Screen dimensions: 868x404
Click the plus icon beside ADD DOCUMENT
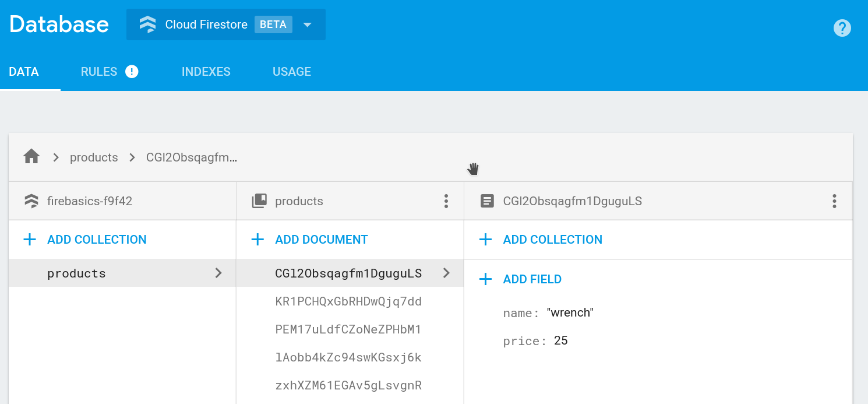[x=257, y=239]
